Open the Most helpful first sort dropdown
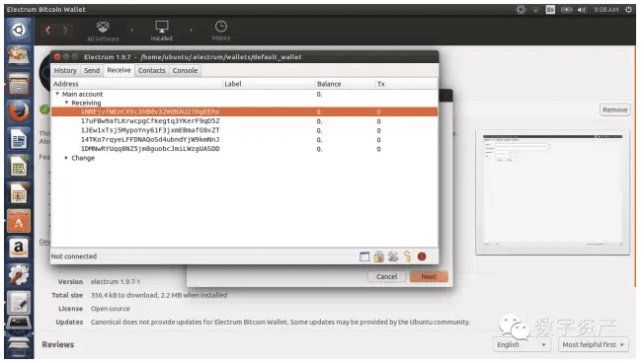The height and width of the screenshot is (363, 644). click(x=594, y=345)
